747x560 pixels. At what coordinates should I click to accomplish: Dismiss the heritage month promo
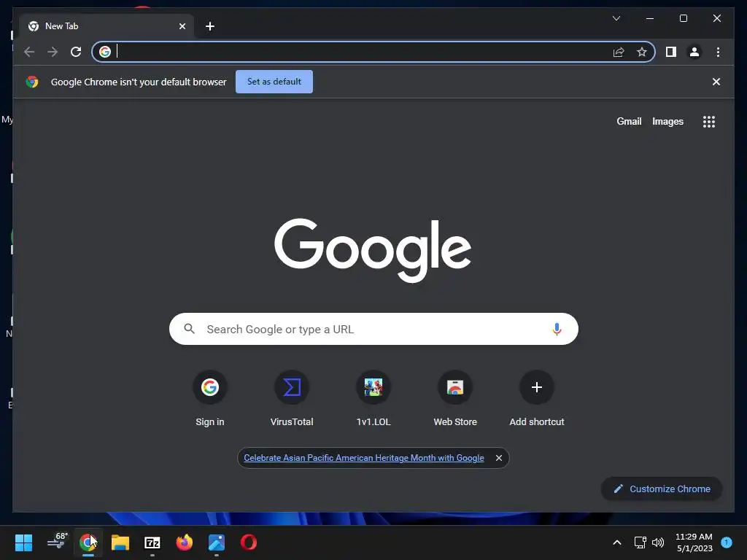499,458
